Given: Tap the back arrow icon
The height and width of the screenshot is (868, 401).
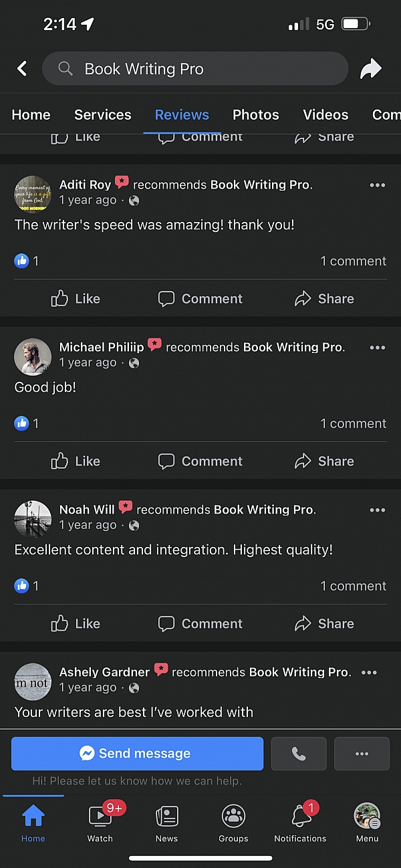Looking at the screenshot, I should 22,68.
